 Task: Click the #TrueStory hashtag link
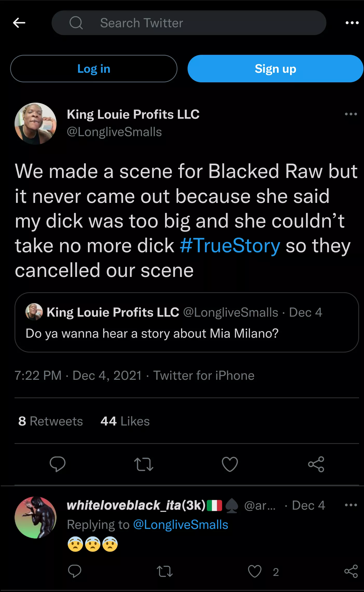click(x=230, y=246)
